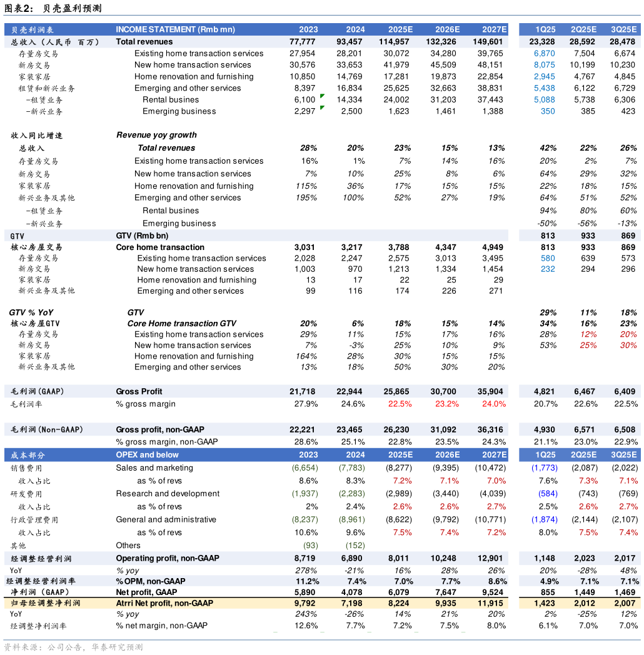The width and height of the screenshot is (644, 655).
Task: Select the Existing home transaction services label
Action: [201, 259]
